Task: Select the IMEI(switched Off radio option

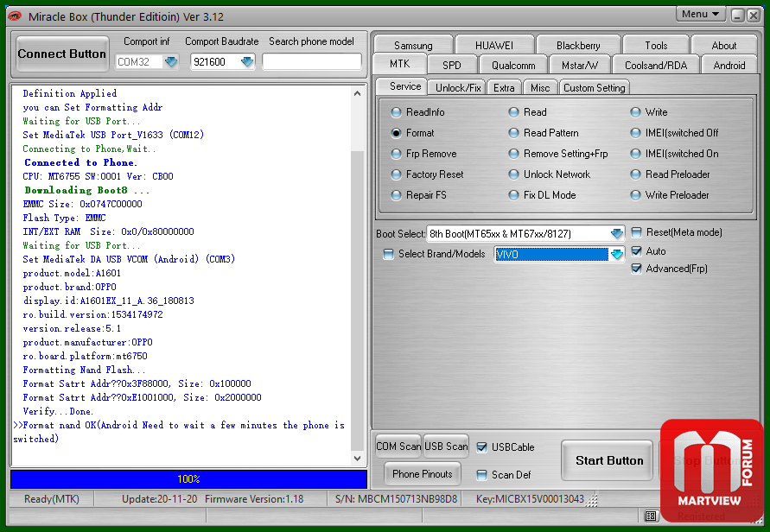Action: pyautogui.click(x=674, y=133)
